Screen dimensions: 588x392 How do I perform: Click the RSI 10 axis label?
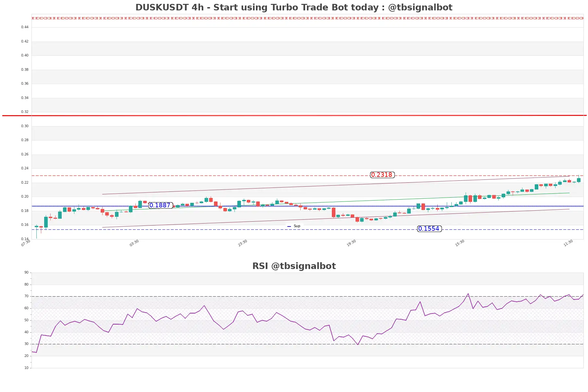(x=26, y=368)
